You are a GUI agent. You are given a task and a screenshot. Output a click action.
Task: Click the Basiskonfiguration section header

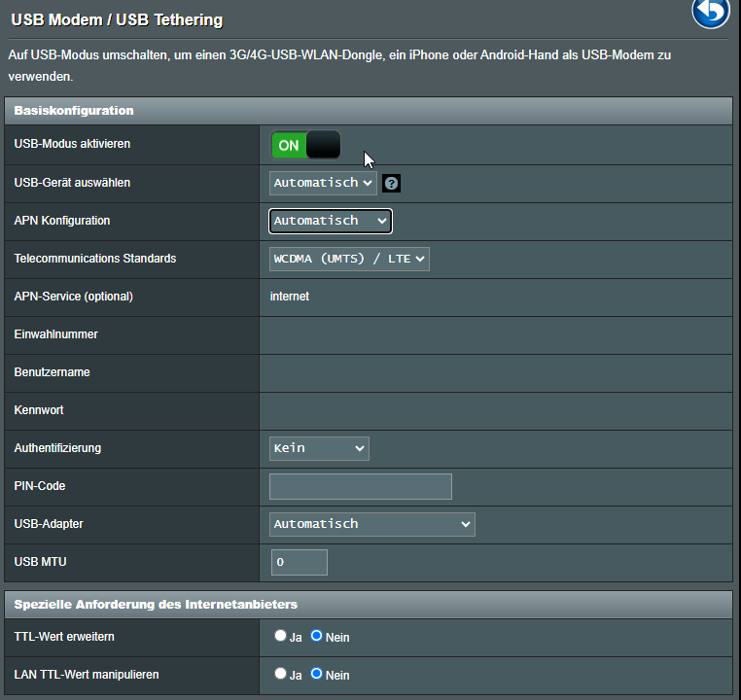(x=369, y=111)
